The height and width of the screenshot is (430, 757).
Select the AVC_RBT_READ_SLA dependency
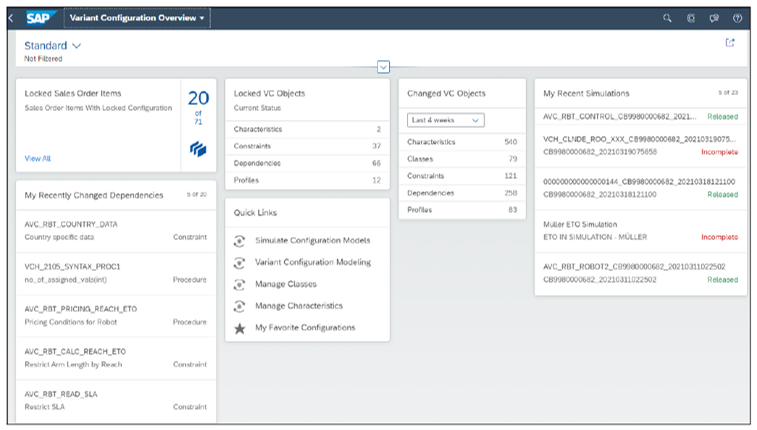pos(116,401)
